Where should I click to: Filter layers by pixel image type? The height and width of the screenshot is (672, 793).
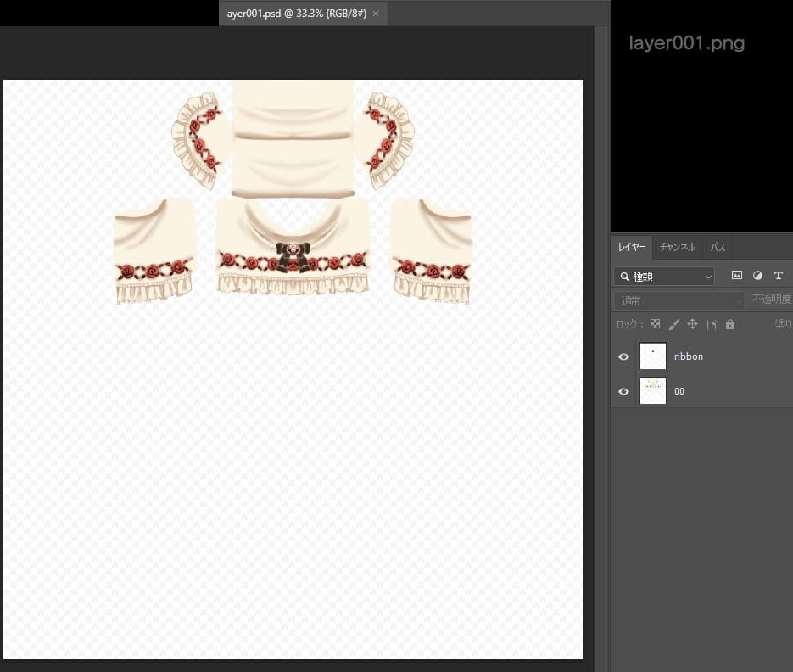(736, 276)
